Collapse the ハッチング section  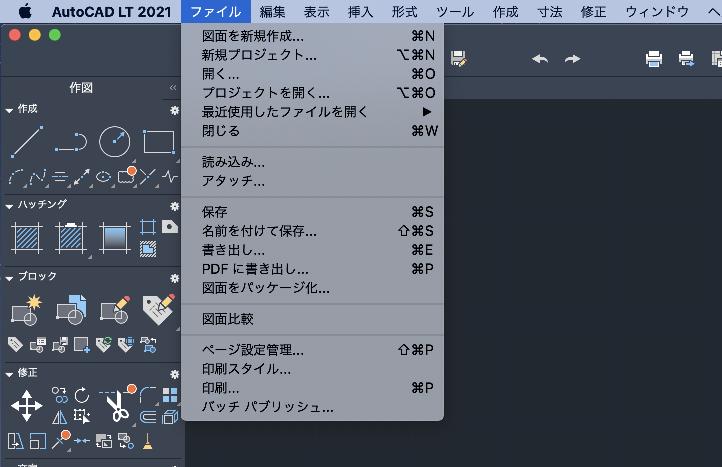click(x=9, y=206)
